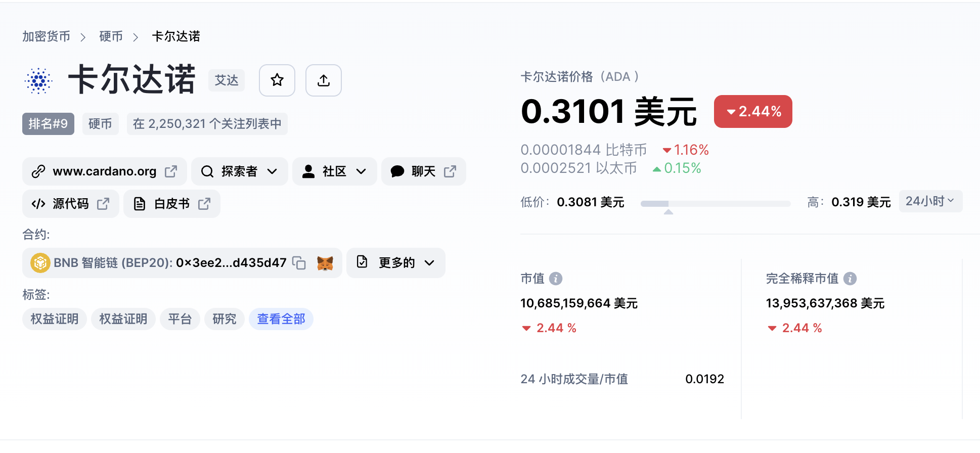
Task: Click the 排名#9 rank badge
Action: coord(48,124)
